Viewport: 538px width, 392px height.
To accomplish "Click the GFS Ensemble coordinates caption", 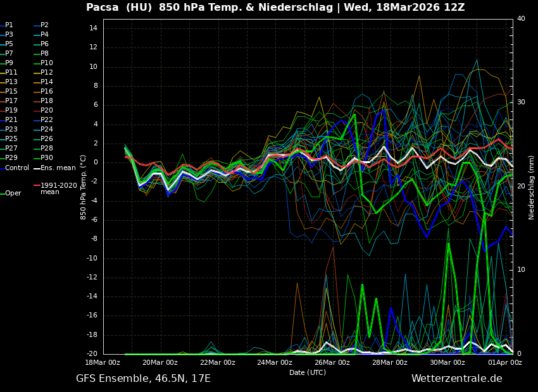I will (143, 379).
